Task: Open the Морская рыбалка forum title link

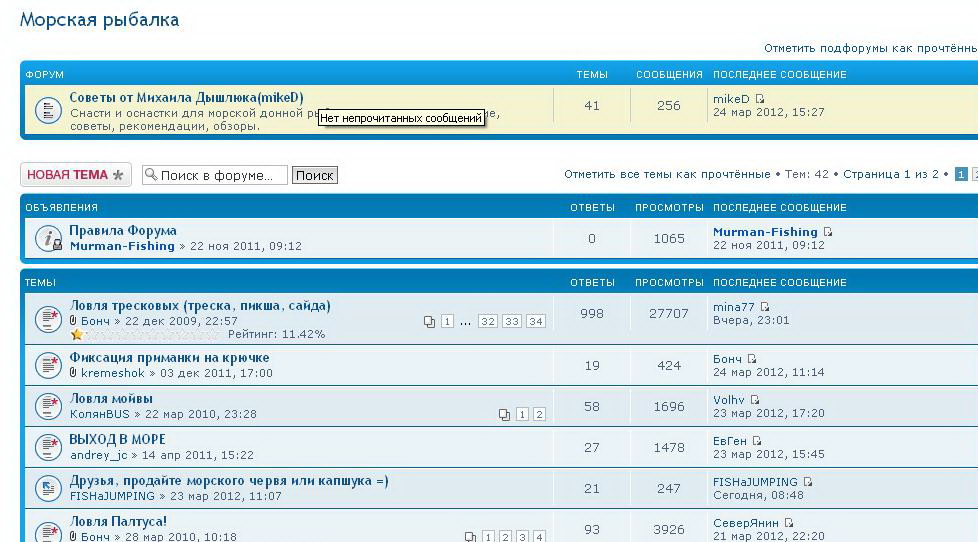Action: [x=99, y=19]
